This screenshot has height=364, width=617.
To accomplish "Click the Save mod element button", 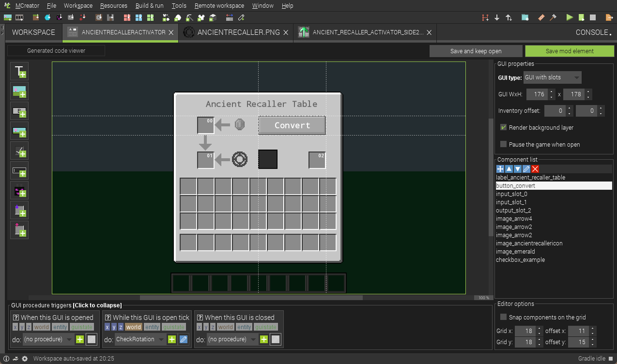I will pyautogui.click(x=569, y=51).
